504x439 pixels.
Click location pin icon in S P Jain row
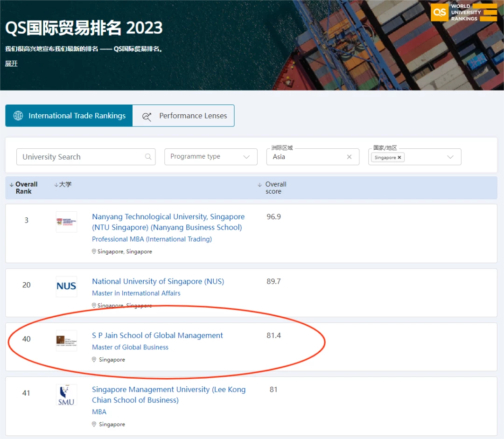pos(94,359)
